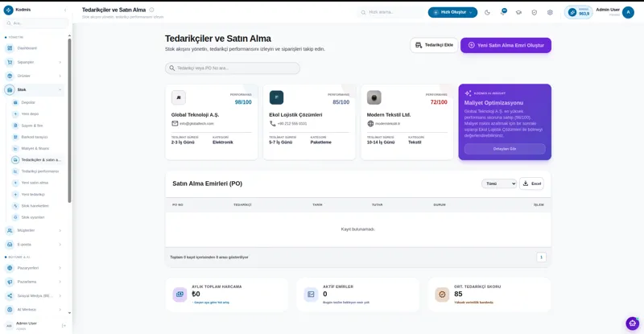Click the Müşteriler people icon
Image resolution: width=644 pixels, height=334 pixels.
click(10, 230)
